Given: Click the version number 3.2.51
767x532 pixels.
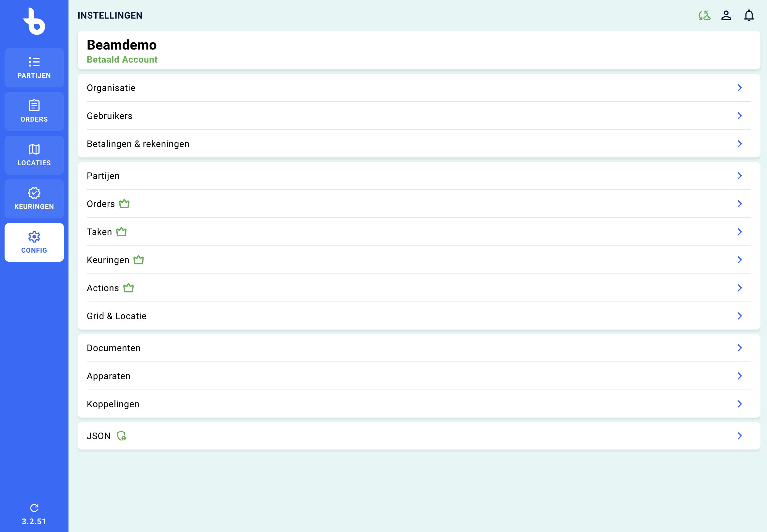Looking at the screenshot, I should [x=34, y=521].
